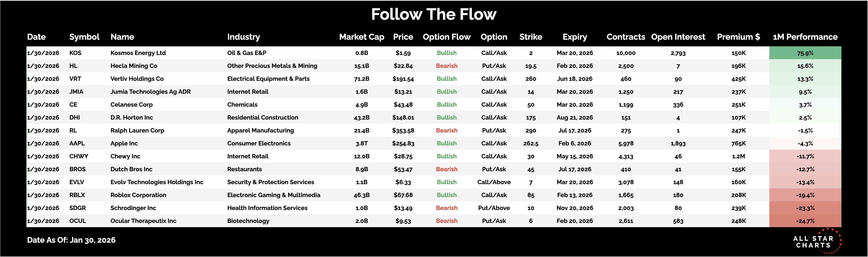Select the Chewy Inc 1.2M premium cell
Screen dimensions: 868x257
coord(738,157)
